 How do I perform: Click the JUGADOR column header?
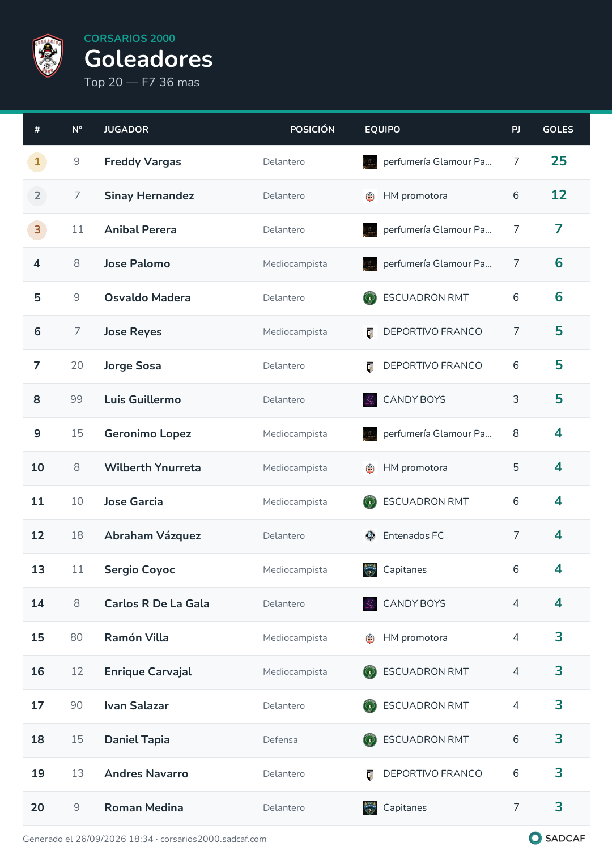126,130
